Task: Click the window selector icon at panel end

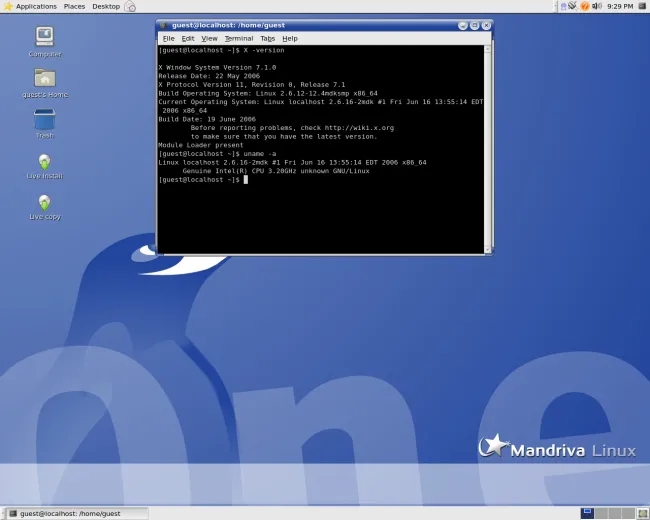Action: [x=643, y=6]
